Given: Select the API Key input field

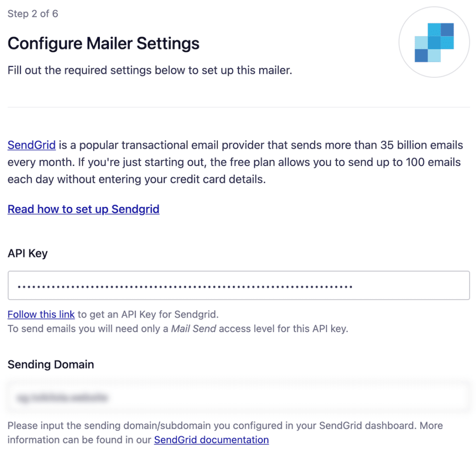Looking at the screenshot, I should 238,285.
